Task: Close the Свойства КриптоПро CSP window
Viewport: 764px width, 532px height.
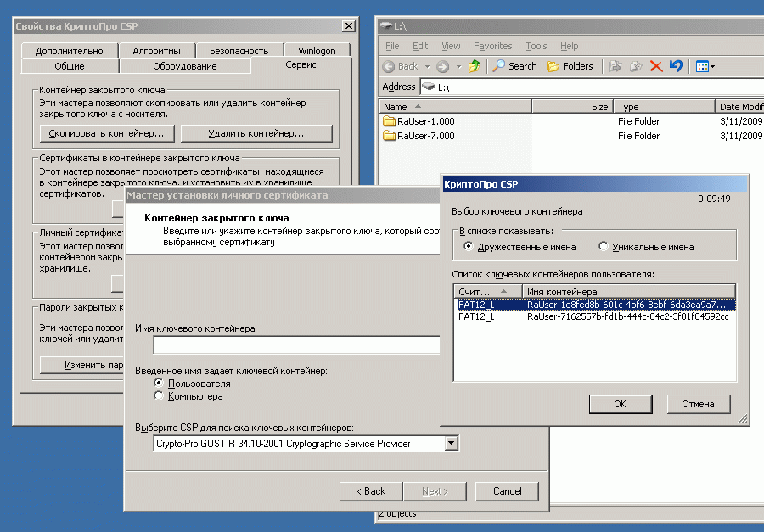Action: point(348,26)
